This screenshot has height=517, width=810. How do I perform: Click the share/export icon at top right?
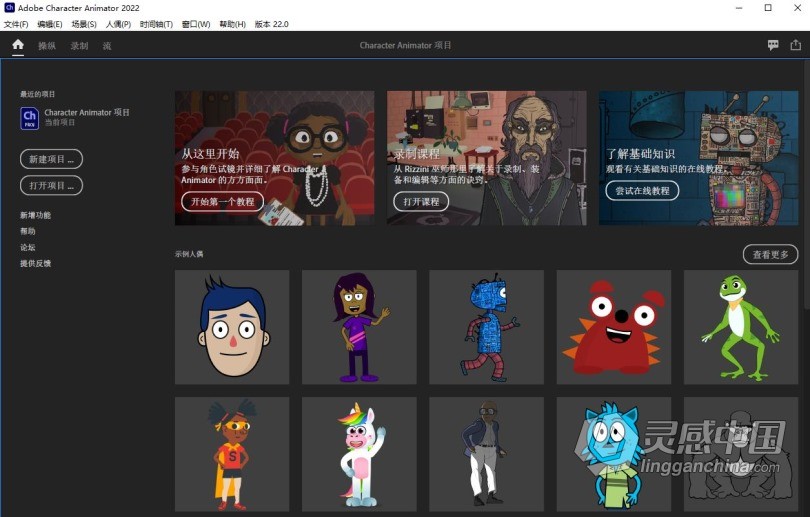(796, 45)
